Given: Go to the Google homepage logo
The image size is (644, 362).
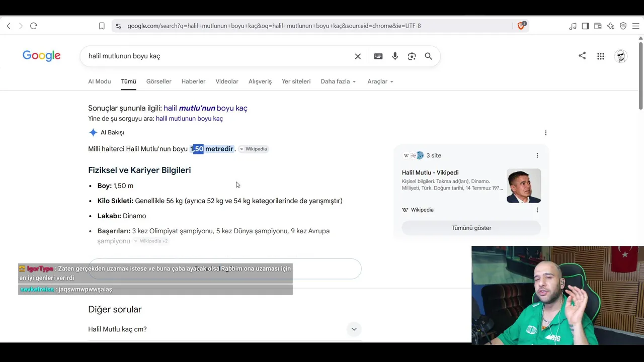Looking at the screenshot, I should click(42, 56).
